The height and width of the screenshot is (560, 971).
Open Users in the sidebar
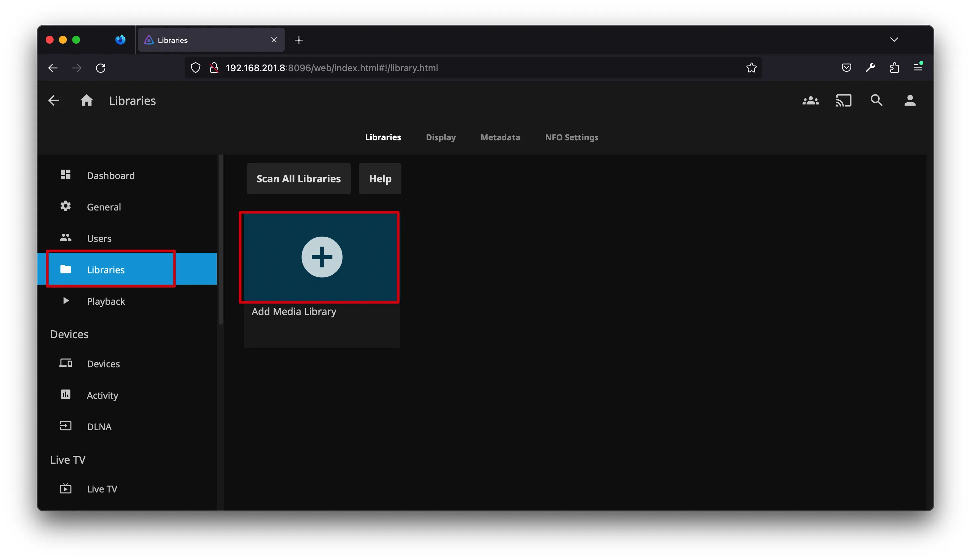click(x=127, y=238)
